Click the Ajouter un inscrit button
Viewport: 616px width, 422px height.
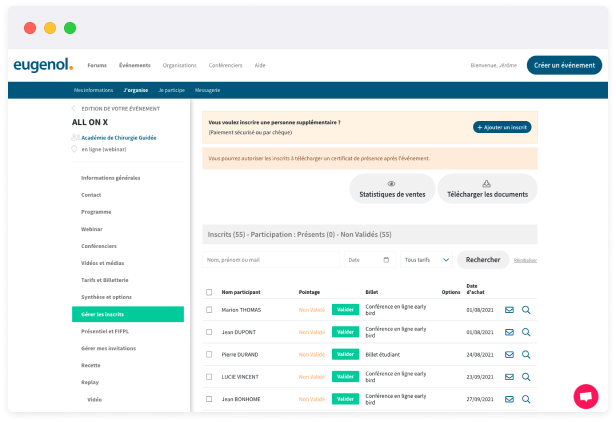502,128
